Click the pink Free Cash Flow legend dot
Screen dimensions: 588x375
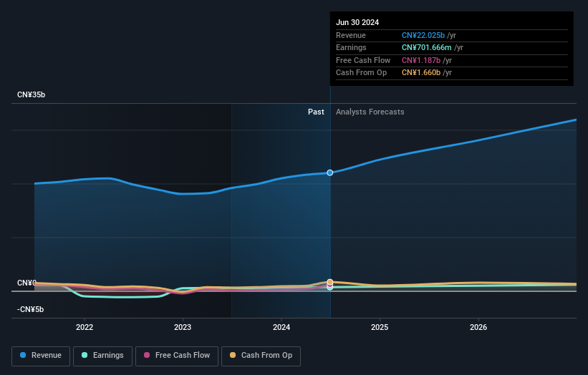(147, 355)
